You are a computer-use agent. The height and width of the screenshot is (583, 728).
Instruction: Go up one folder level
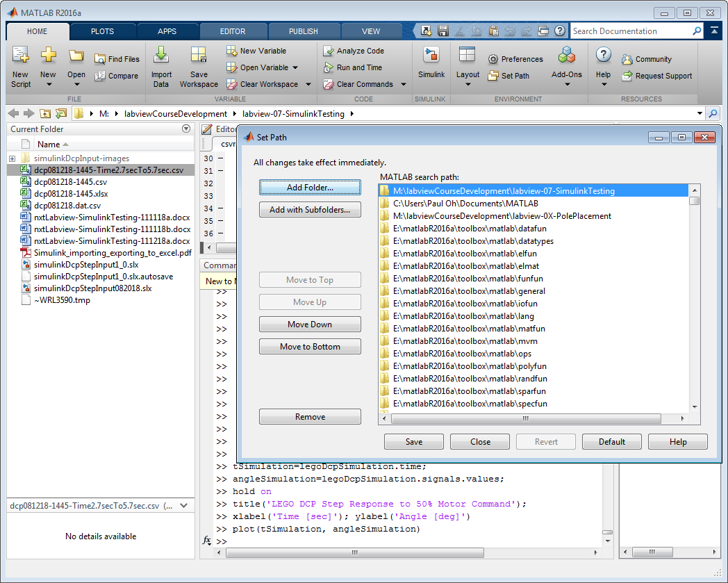coord(45,113)
